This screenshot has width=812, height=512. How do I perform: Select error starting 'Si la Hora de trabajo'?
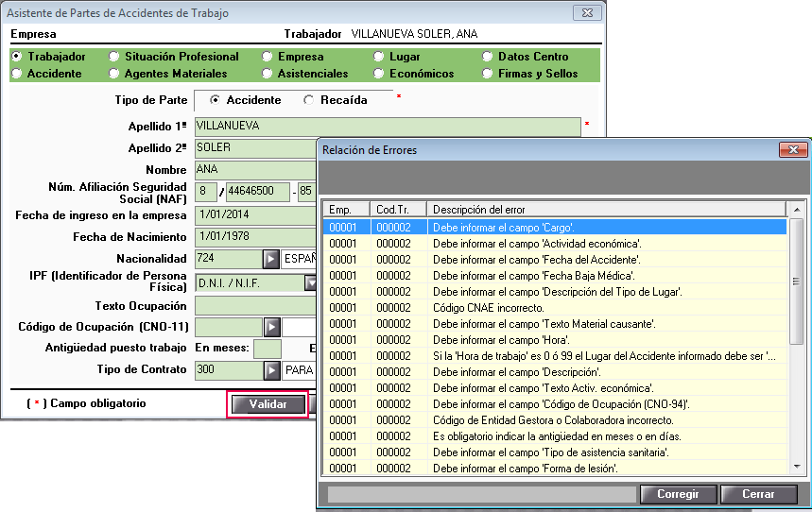(x=555, y=355)
